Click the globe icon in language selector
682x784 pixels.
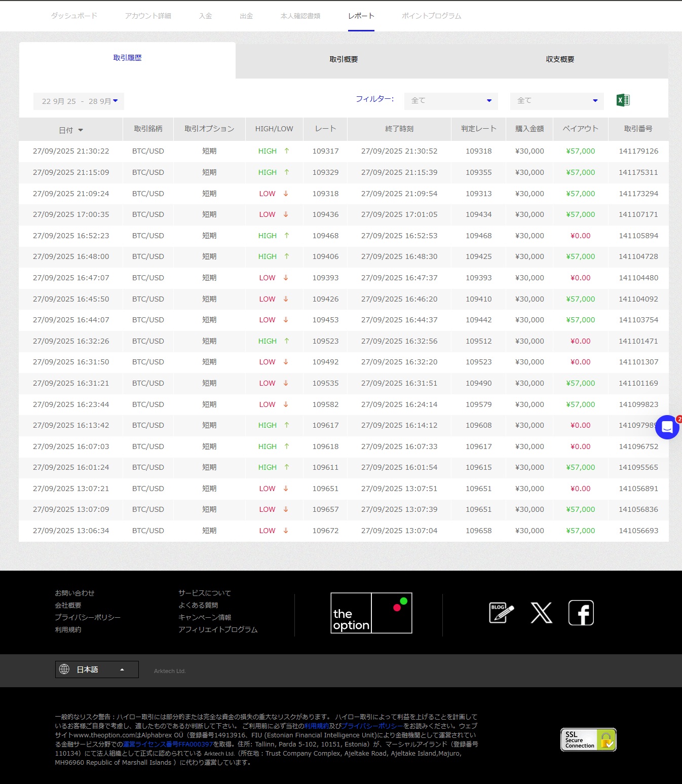(64, 669)
